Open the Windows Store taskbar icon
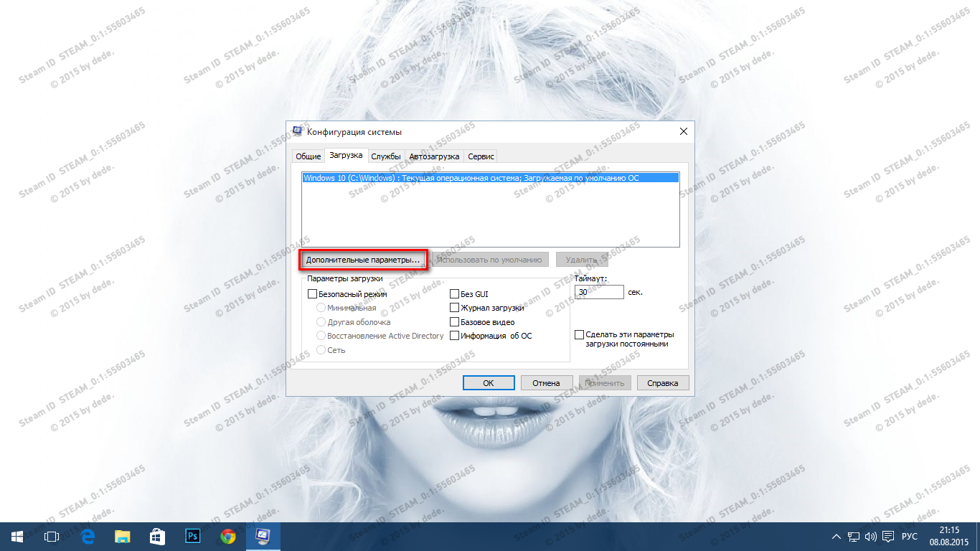 (158, 536)
